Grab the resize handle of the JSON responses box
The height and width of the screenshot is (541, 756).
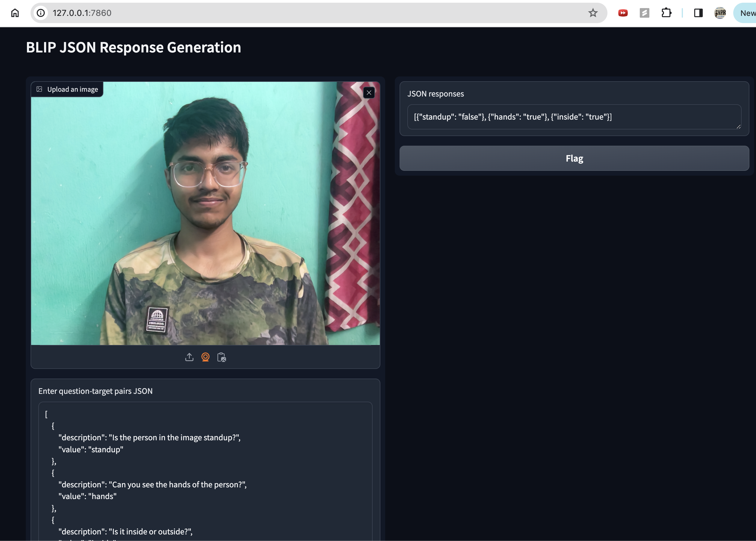[738, 126]
